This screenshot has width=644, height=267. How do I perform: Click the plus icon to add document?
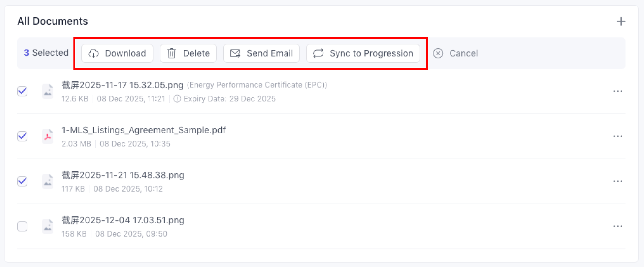tap(620, 22)
